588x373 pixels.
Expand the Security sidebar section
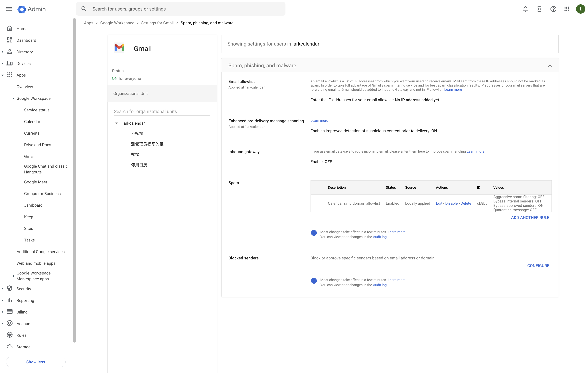point(2,289)
